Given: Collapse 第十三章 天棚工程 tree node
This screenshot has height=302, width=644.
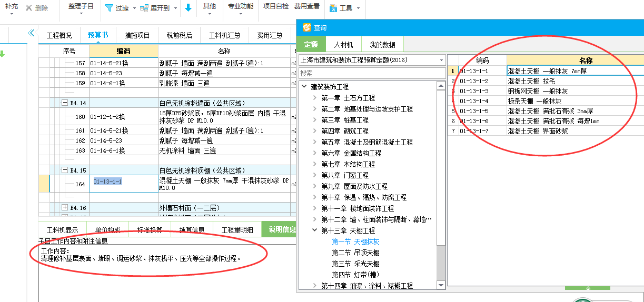Looking at the screenshot, I should (315, 230).
